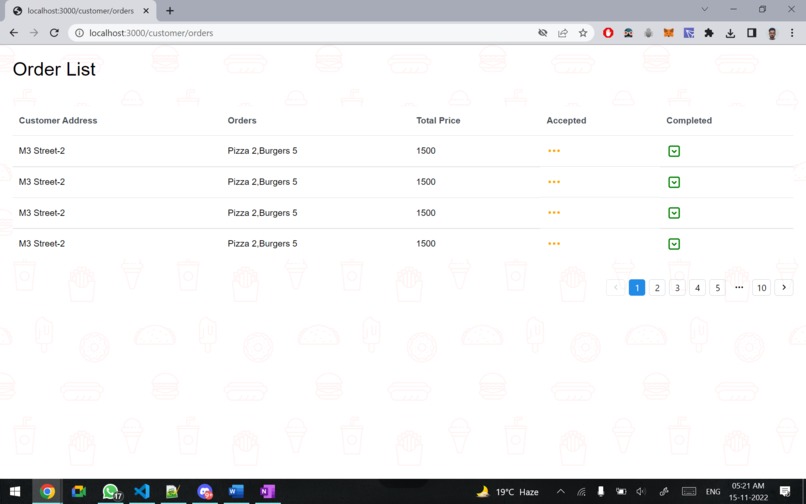806x504 pixels.
Task: Open Chrome from the taskbar
Action: pyautogui.click(x=47, y=491)
